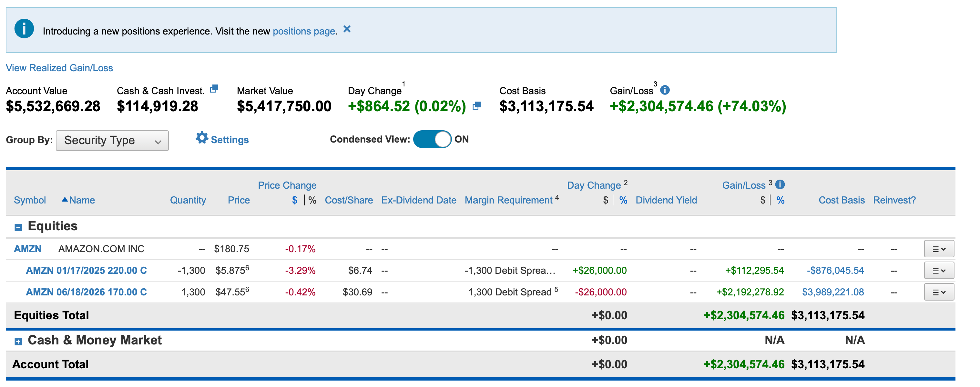Dismiss the new positions experience banner
Screen dimensions: 980x387
click(x=347, y=29)
